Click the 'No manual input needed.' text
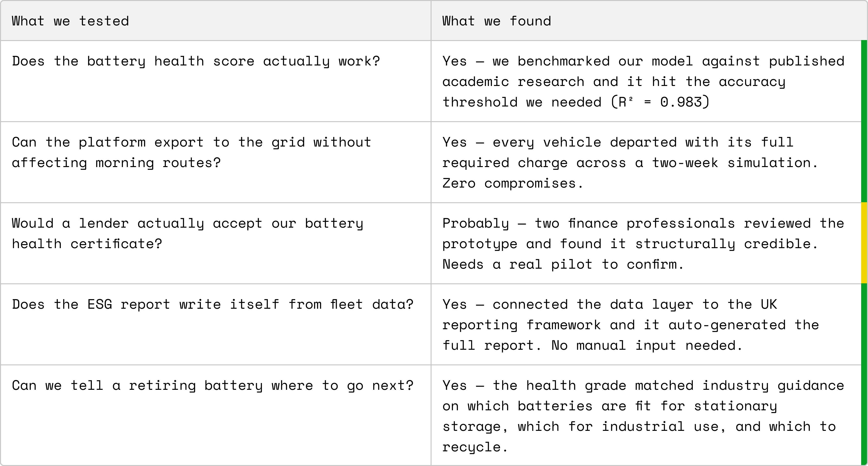Image resolution: width=868 pixels, height=466 pixels. (647, 345)
